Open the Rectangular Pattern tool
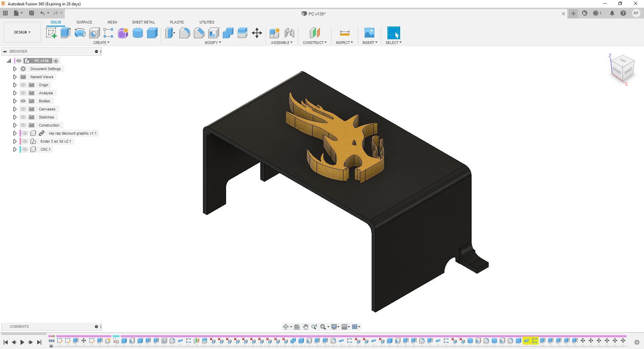The height and width of the screenshot is (349, 644). click(108, 33)
